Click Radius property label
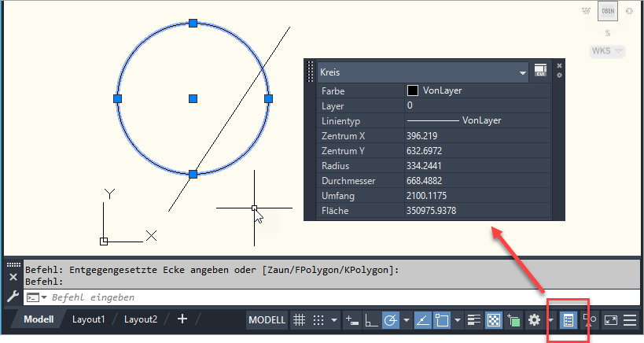This screenshot has height=343, width=644. click(335, 166)
